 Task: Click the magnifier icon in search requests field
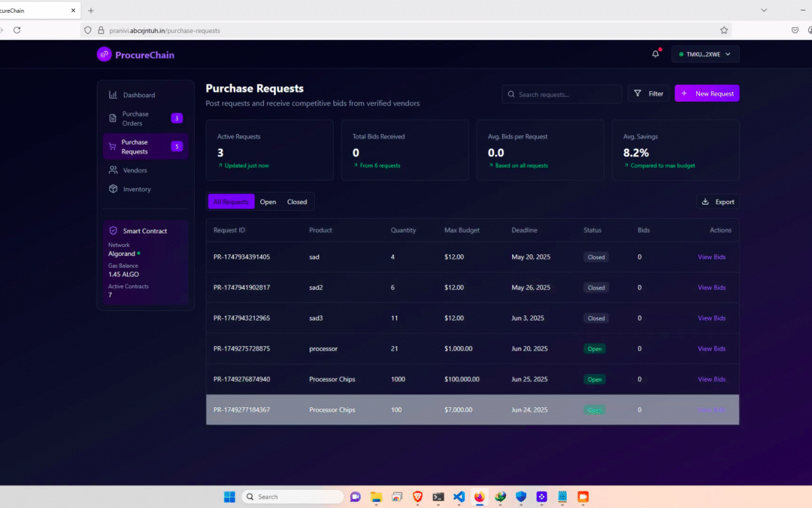coord(511,94)
